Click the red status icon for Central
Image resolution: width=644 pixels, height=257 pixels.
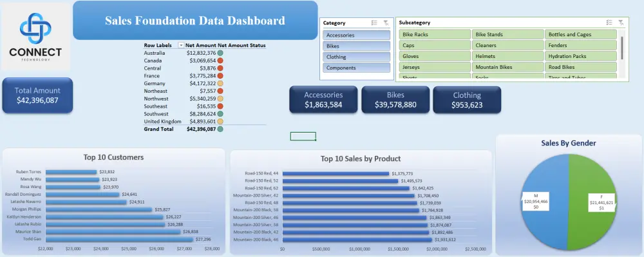point(220,68)
